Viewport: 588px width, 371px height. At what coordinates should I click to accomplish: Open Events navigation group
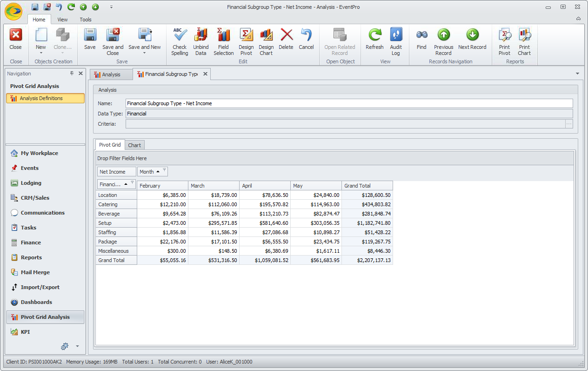tap(45, 168)
